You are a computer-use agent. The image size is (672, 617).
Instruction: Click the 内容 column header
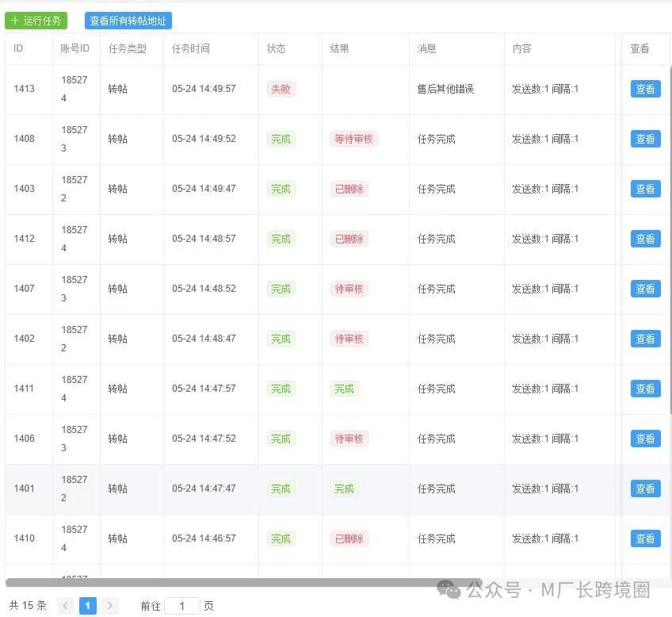522,48
